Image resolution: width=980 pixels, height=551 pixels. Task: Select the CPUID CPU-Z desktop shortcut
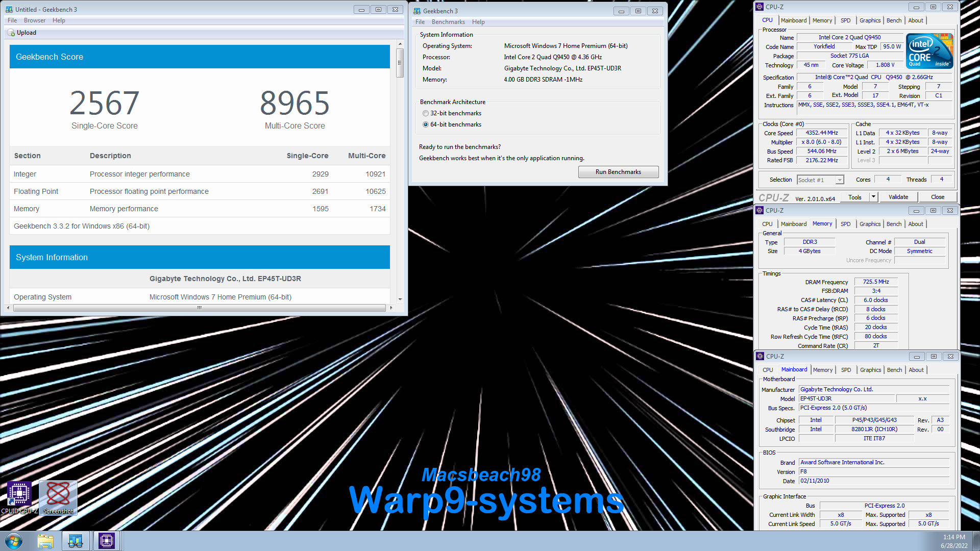tap(19, 497)
